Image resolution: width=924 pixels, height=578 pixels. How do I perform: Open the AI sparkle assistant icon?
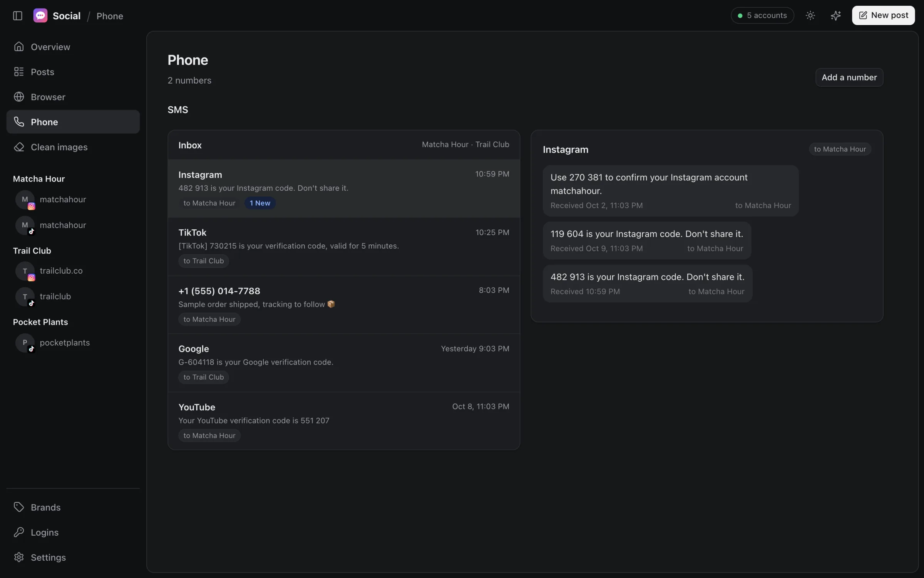(x=835, y=15)
